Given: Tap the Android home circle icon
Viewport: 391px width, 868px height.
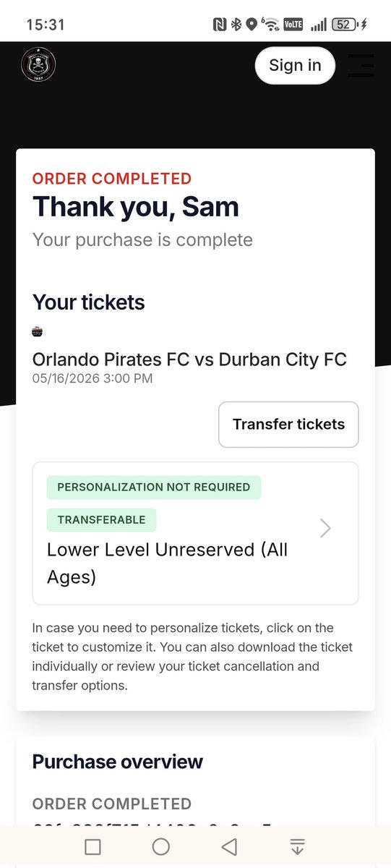Looking at the screenshot, I should (x=161, y=847).
